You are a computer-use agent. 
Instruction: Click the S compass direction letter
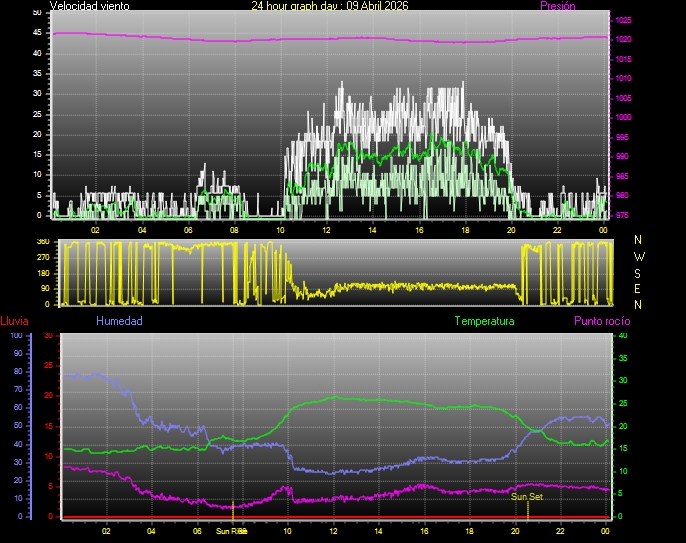(x=639, y=272)
